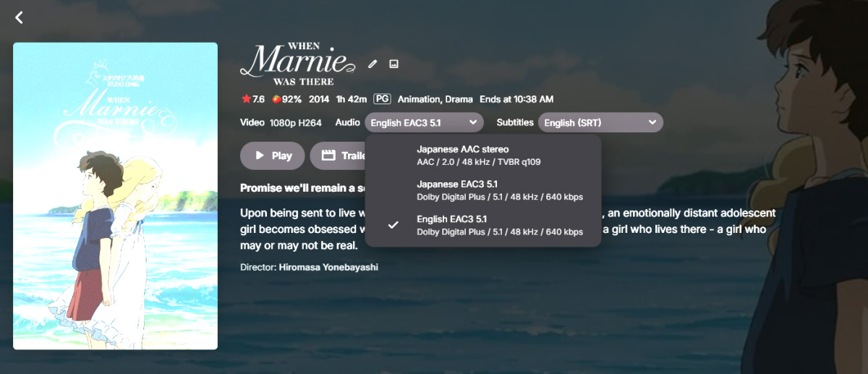
Task: Click the Trailer button
Action: (339, 156)
